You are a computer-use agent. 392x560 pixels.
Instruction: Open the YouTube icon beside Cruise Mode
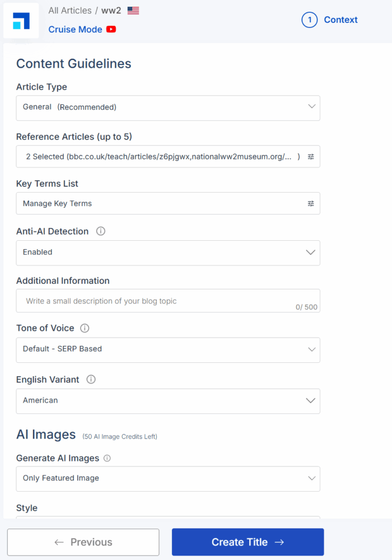[x=111, y=30]
